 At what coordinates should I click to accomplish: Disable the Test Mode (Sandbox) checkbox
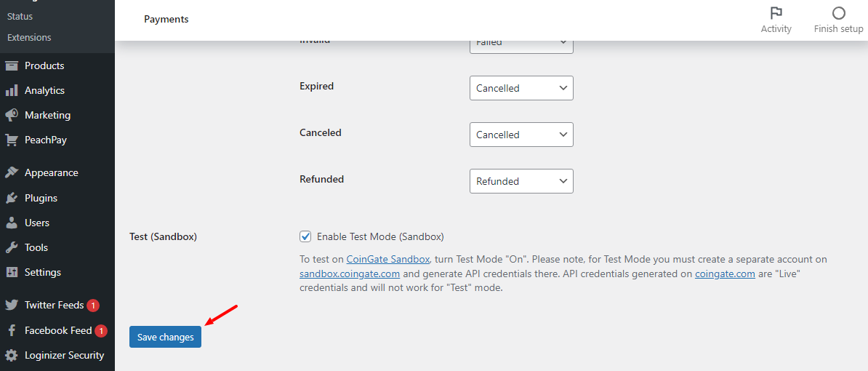[305, 236]
